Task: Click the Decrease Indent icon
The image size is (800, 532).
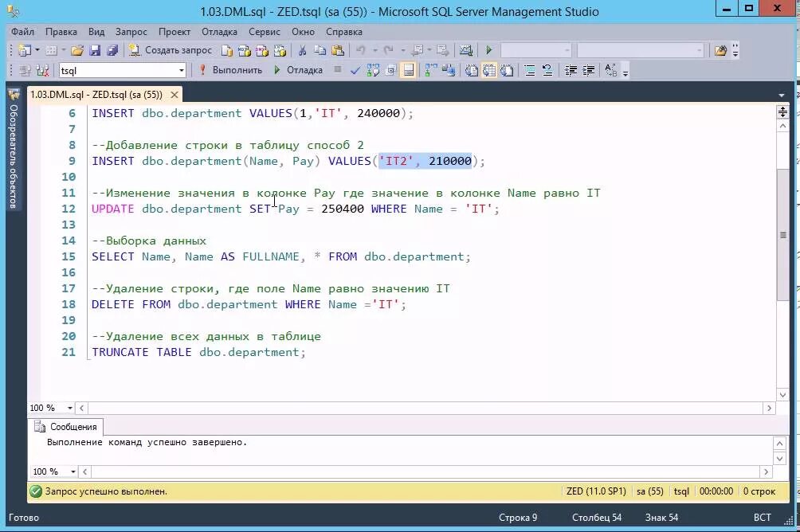Action: (571, 70)
